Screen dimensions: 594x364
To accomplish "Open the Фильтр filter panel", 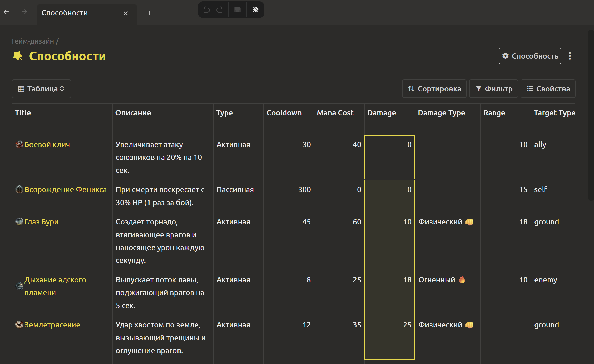I will (x=493, y=89).
